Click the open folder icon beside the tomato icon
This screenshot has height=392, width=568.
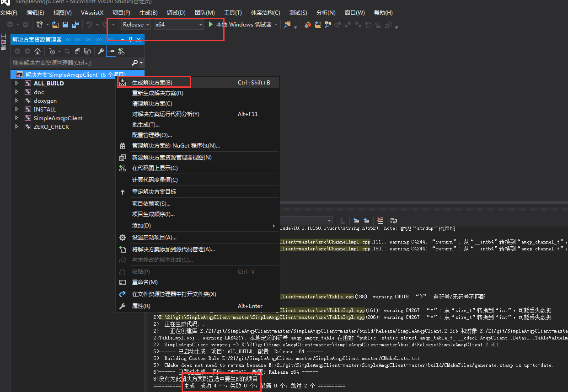pos(318,25)
